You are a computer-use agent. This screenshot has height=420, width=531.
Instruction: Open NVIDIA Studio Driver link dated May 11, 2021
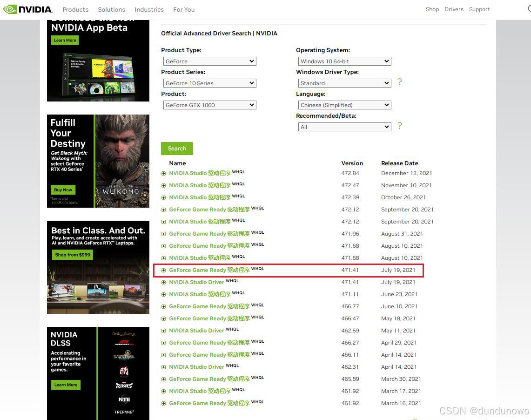point(196,331)
